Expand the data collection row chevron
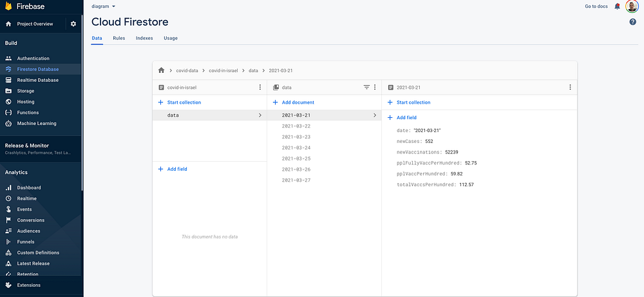Image resolution: width=644 pixels, height=297 pixels. coord(260,115)
